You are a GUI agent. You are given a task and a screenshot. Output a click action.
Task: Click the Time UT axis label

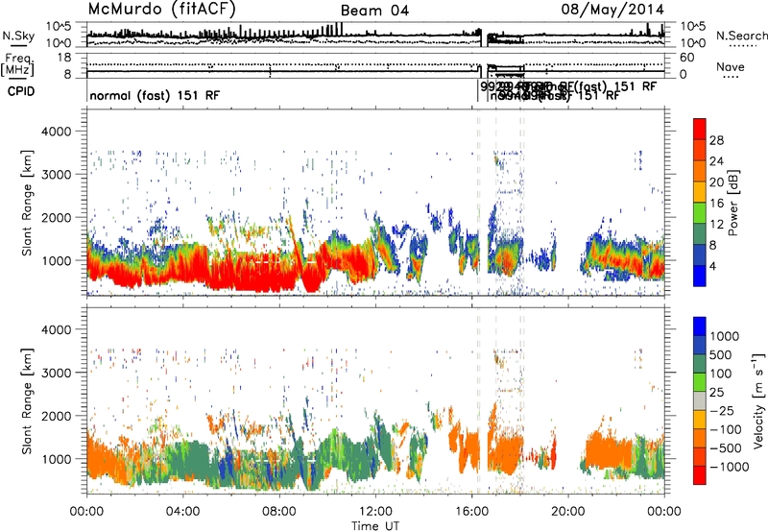[x=375, y=525]
